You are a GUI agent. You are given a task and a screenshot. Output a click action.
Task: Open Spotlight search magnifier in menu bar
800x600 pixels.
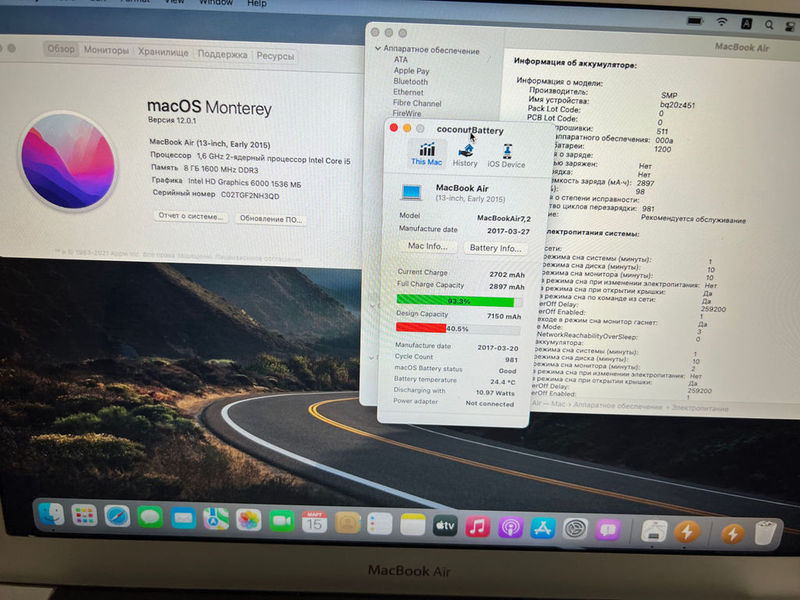[x=769, y=24]
